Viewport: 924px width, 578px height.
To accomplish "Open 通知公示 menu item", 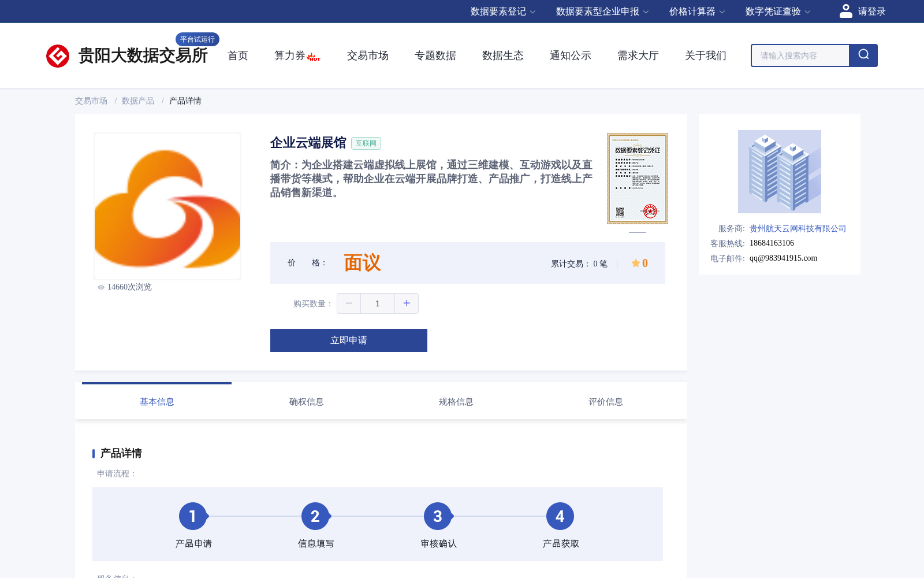I will click(x=571, y=55).
